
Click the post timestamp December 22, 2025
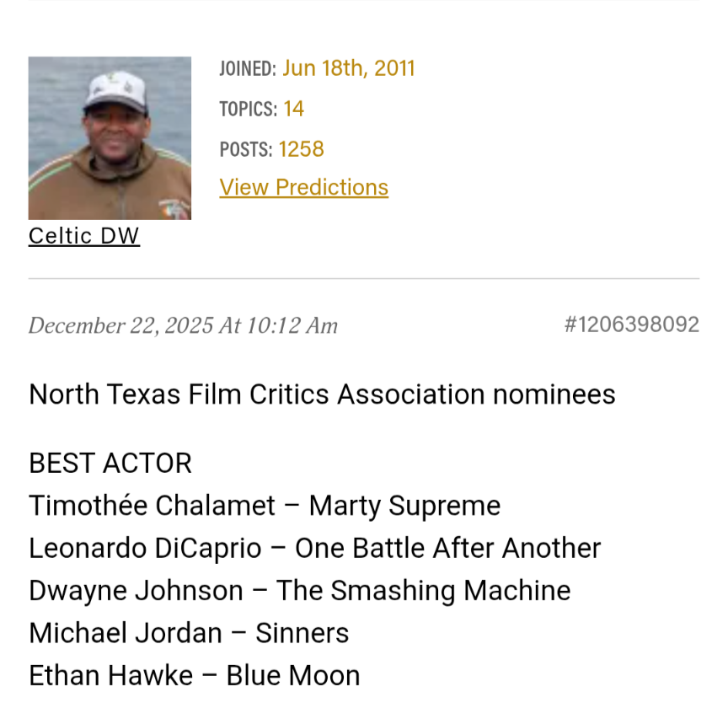pos(183,325)
